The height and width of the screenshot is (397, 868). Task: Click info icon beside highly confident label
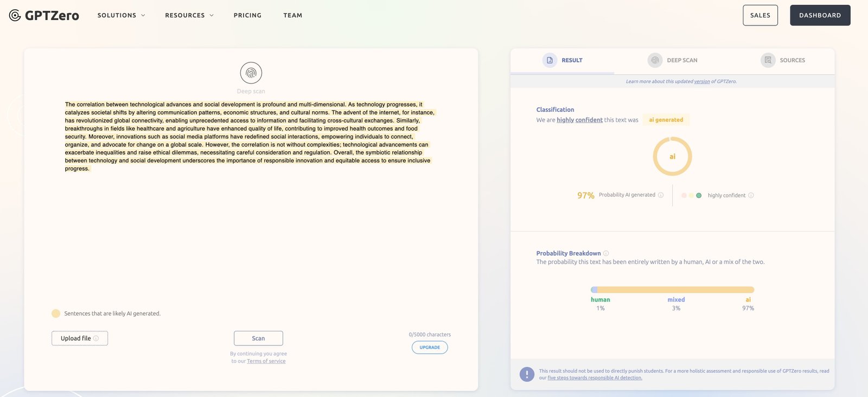pyautogui.click(x=751, y=195)
